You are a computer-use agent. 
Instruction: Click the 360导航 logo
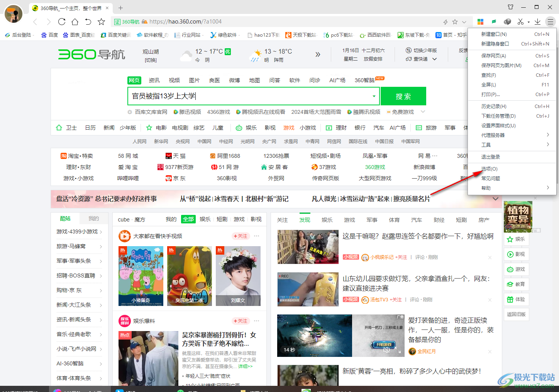(x=91, y=54)
